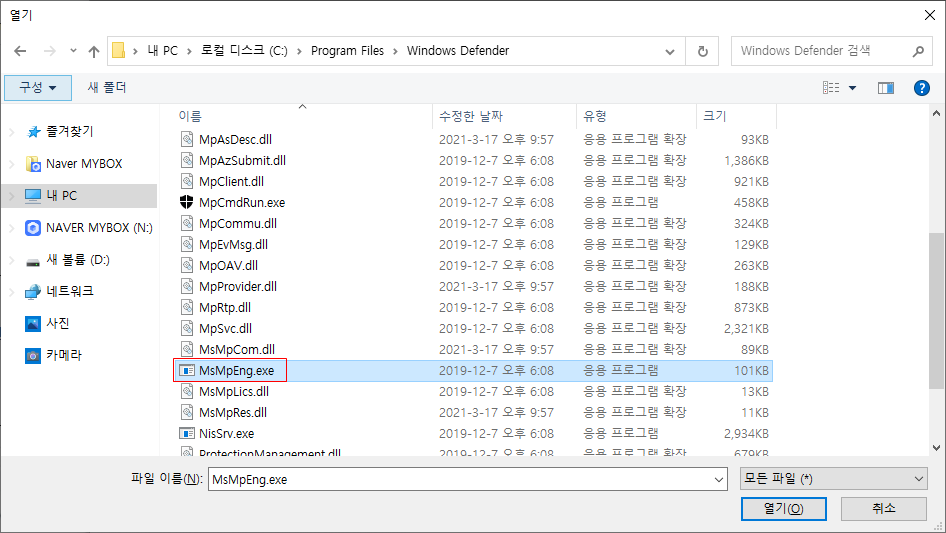Click the MpCmdRun.exe shield icon
Screen dimensions: 946x533
pos(186,202)
